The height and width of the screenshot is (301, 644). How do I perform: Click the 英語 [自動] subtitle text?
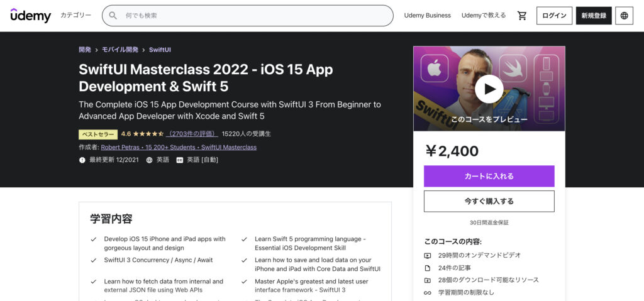(x=203, y=160)
